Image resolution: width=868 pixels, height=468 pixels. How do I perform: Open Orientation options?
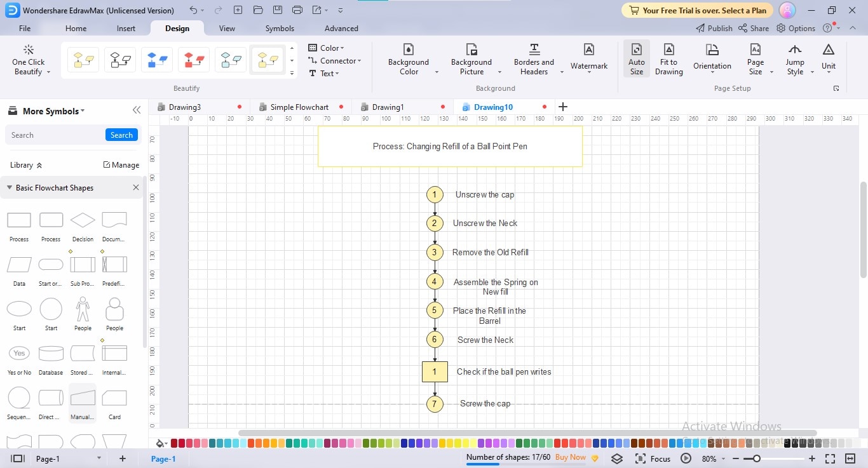[712, 59]
